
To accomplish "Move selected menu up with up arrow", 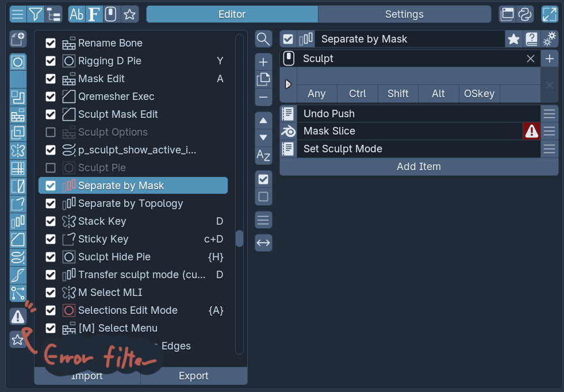I will click(263, 121).
